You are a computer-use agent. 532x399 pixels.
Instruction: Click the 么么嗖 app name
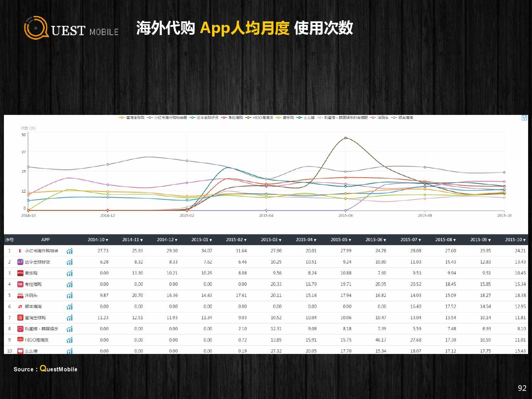pos(31,351)
